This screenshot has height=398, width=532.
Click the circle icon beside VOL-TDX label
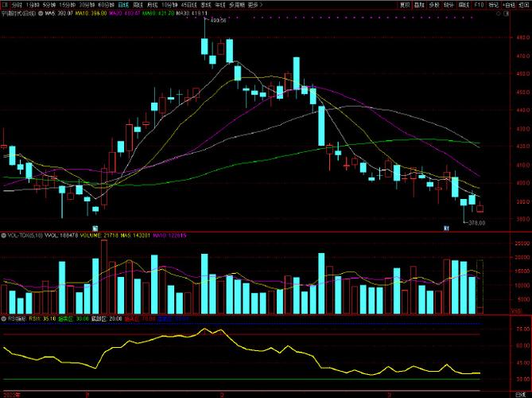pyautogui.click(x=3, y=236)
